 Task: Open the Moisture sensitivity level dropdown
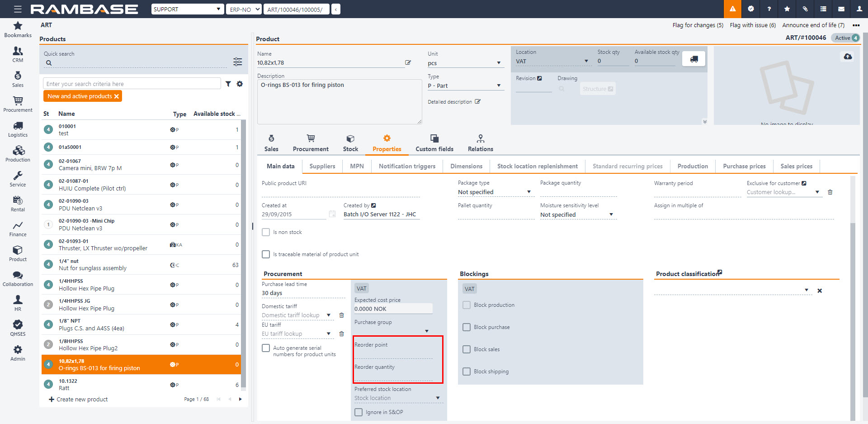coord(611,215)
